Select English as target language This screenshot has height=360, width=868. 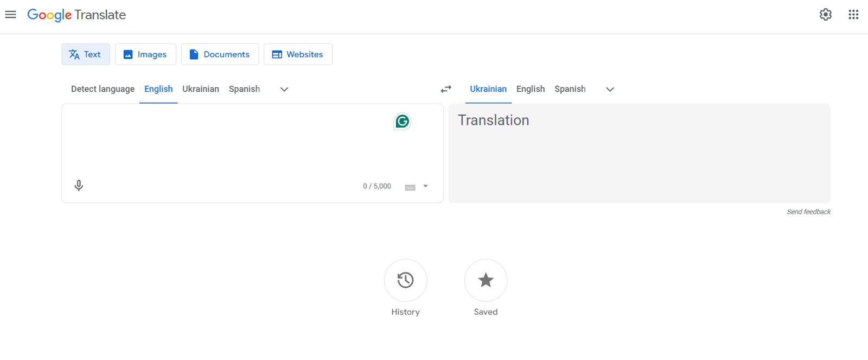tap(531, 89)
